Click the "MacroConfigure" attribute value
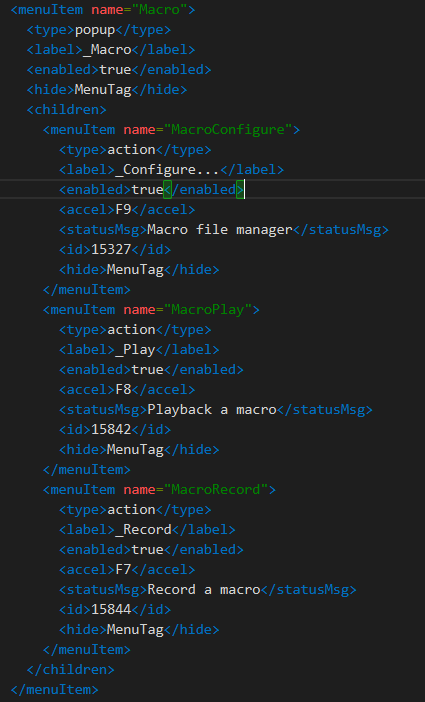Screen dimensions: 425x702 (228, 130)
